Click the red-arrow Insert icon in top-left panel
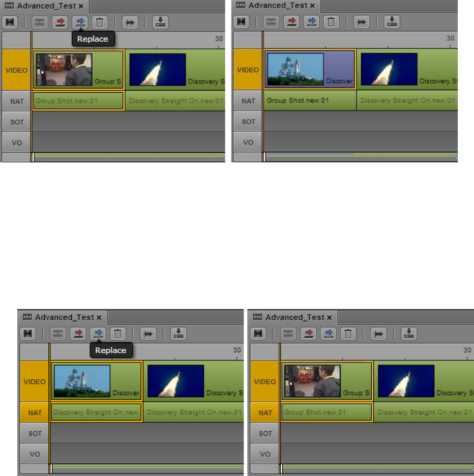Viewport: 474px width, 476px height. pos(60,22)
